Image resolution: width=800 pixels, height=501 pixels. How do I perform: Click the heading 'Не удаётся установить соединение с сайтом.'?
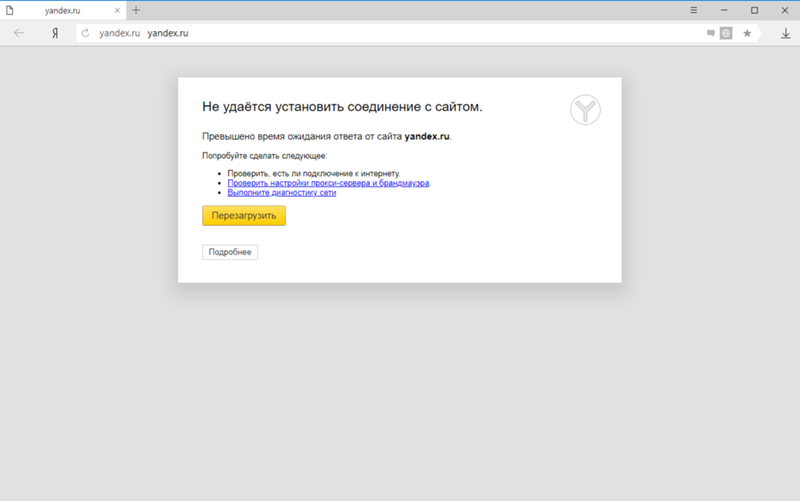coord(342,107)
